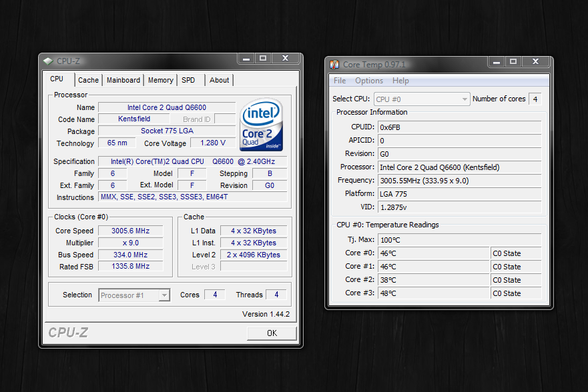Click the Core #2 temperature 38°C
The height and width of the screenshot is (392, 588).
[x=434, y=280]
